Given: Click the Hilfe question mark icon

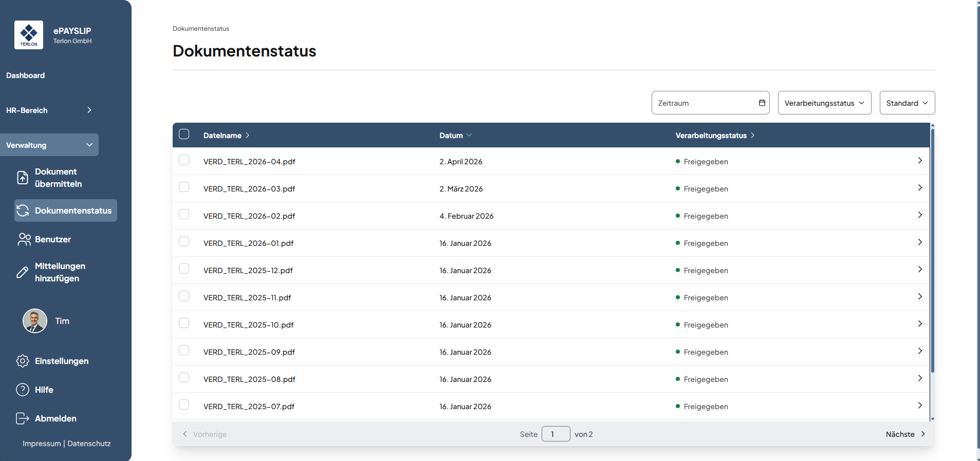Looking at the screenshot, I should [23, 390].
